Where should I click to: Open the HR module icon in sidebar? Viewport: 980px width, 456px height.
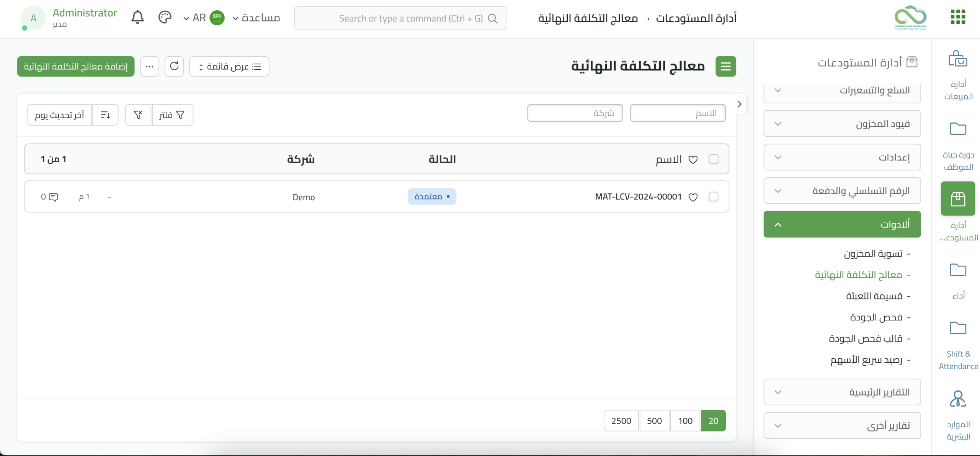pyautogui.click(x=958, y=400)
